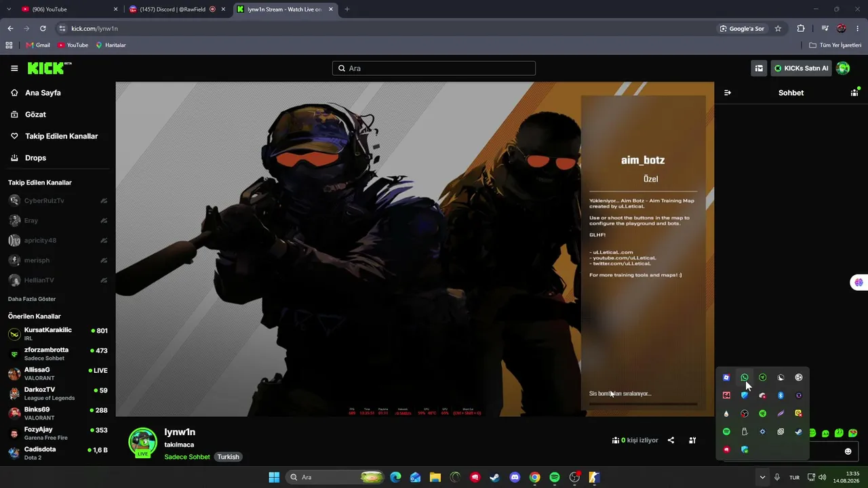The image size is (868, 488).
Task: Click the Windows taskbar search box
Action: 336,477
